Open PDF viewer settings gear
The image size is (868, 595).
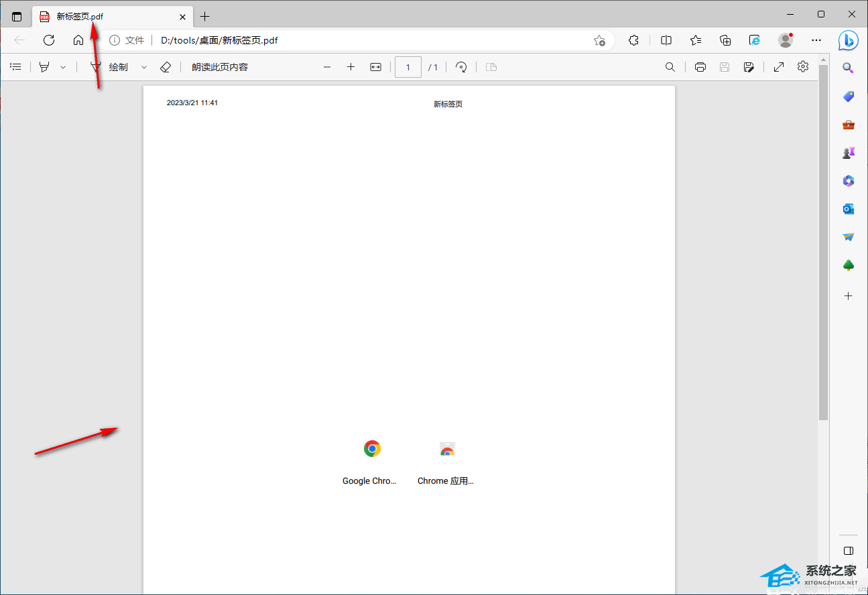803,67
